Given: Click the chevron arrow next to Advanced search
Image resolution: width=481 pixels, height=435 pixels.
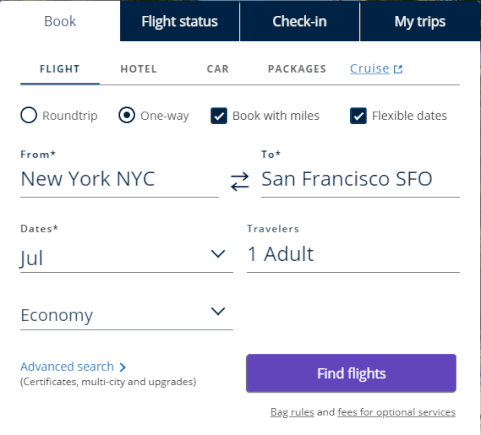Looking at the screenshot, I should coord(123,367).
